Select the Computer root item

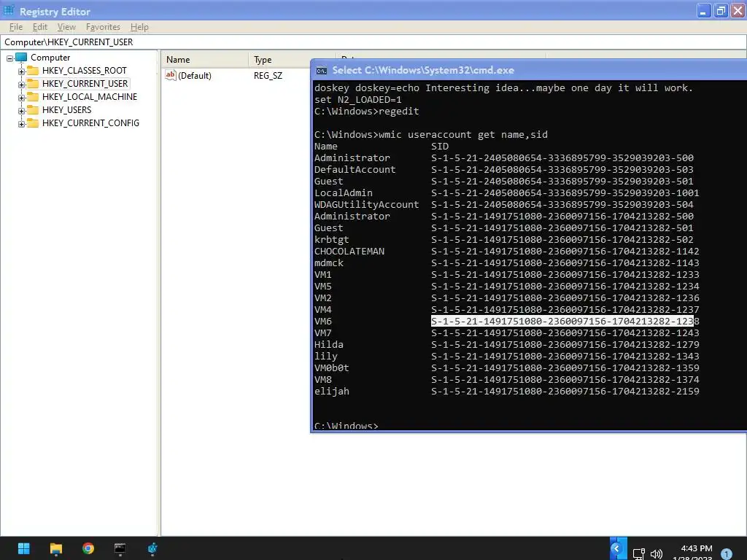pyautogui.click(x=50, y=58)
